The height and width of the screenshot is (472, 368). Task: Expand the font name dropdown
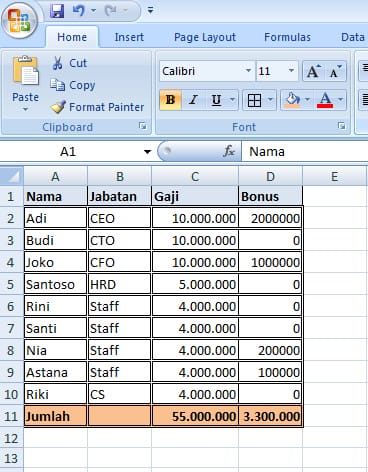pyautogui.click(x=248, y=71)
